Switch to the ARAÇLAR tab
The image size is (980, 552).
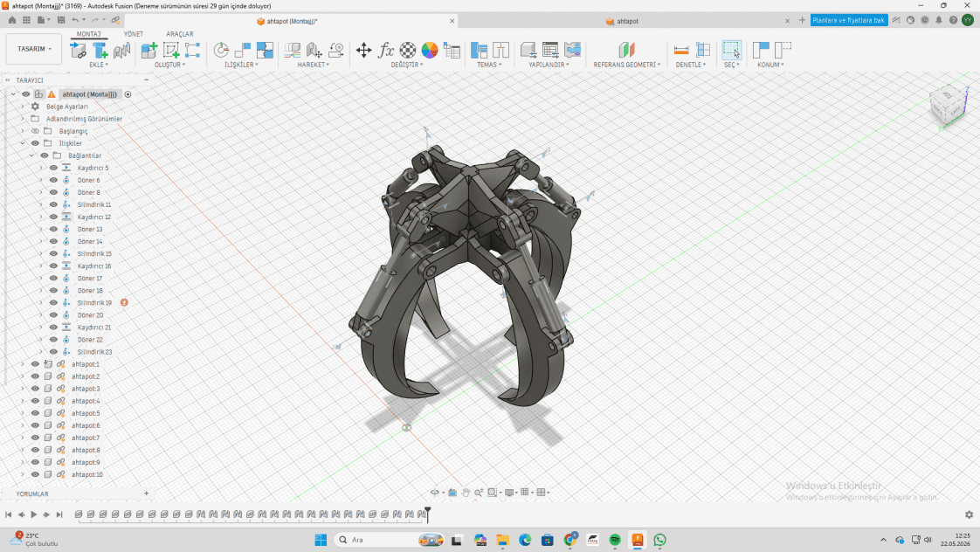tap(179, 34)
